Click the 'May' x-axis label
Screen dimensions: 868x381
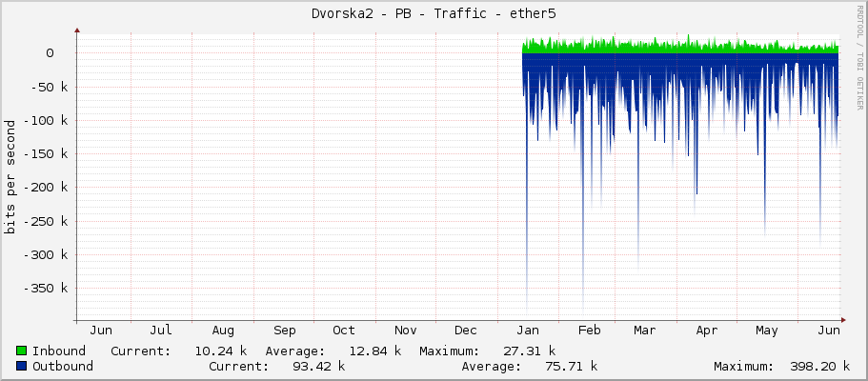click(x=767, y=331)
